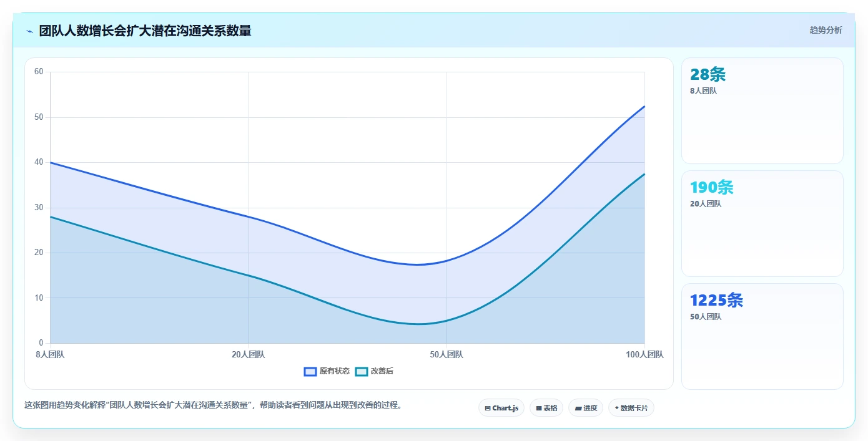Select the 进度 tag

[x=586, y=408]
